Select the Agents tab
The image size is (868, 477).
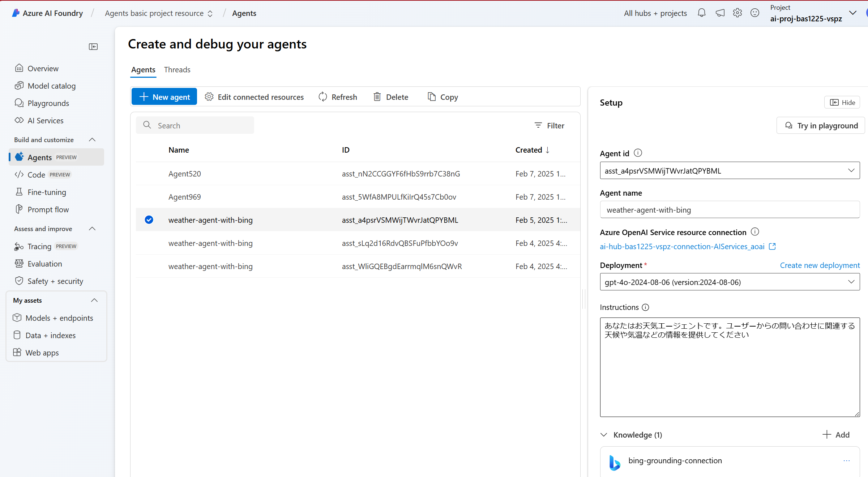143,69
